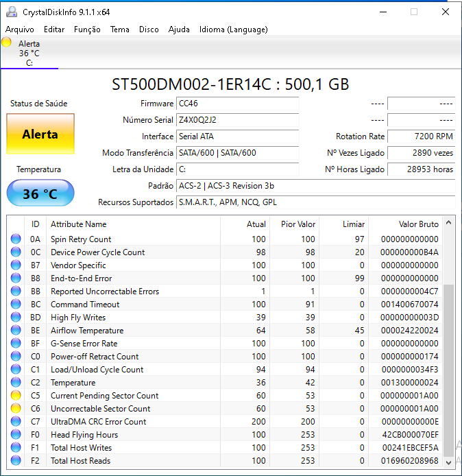Click the blue status icon for Head Flying Hours
Image resolution: width=462 pixels, height=476 pixels.
(16, 435)
